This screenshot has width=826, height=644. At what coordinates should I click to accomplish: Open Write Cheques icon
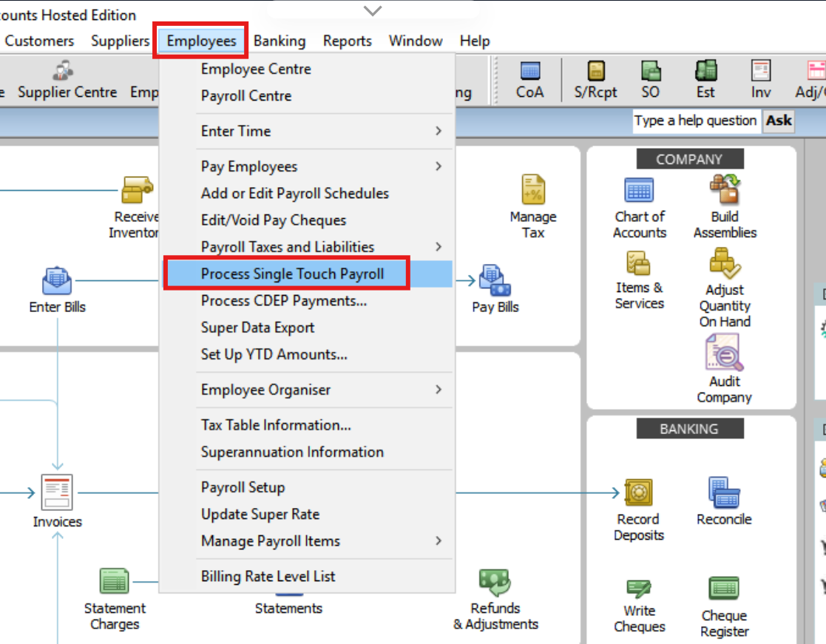pyautogui.click(x=638, y=589)
